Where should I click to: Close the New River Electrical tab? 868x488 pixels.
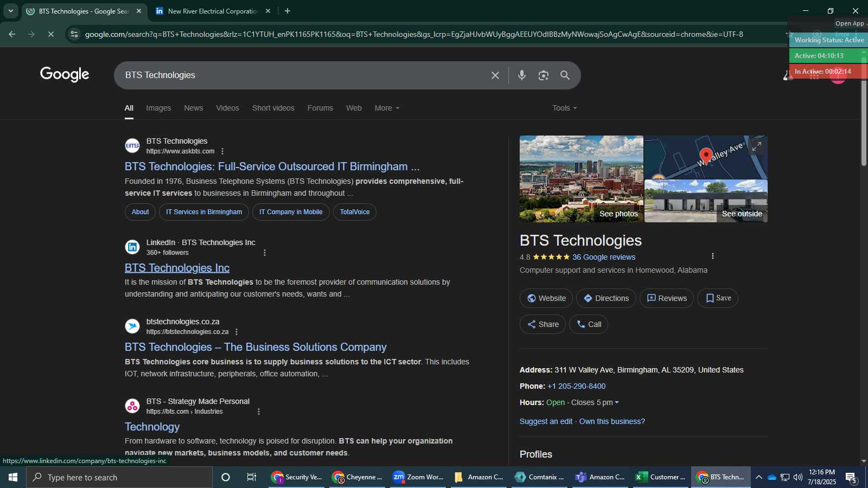click(268, 11)
